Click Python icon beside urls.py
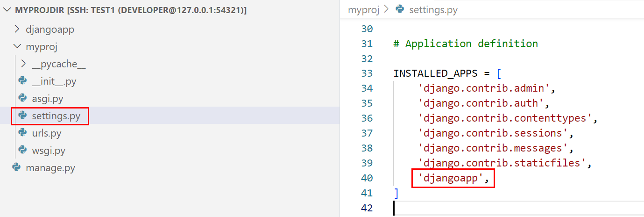The height and width of the screenshot is (217, 644). point(22,133)
